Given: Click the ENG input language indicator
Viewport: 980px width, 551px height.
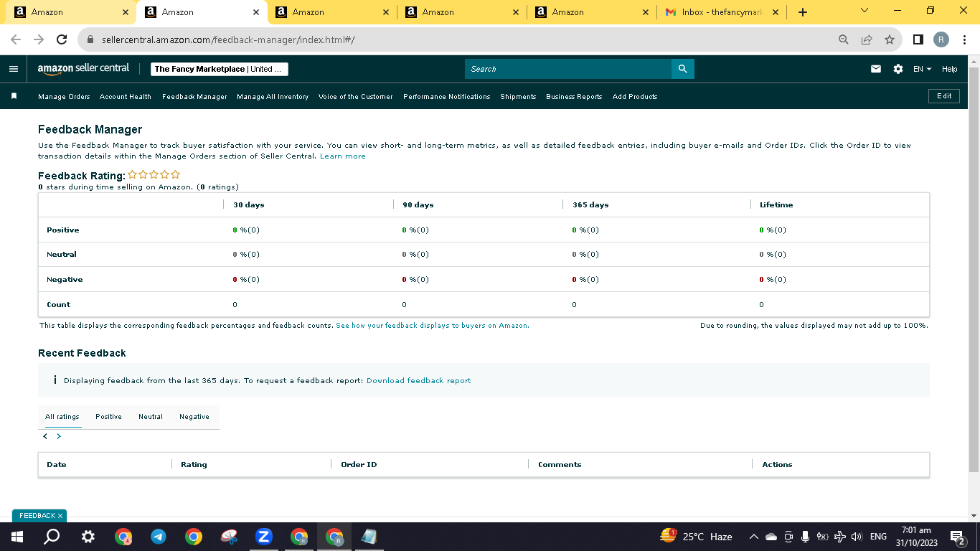Looking at the screenshot, I should tap(878, 537).
